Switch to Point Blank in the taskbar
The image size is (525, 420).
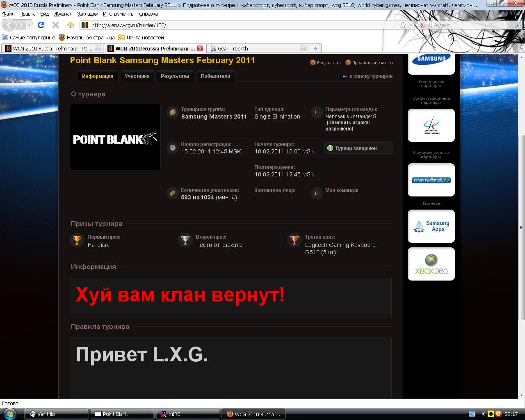(x=122, y=414)
